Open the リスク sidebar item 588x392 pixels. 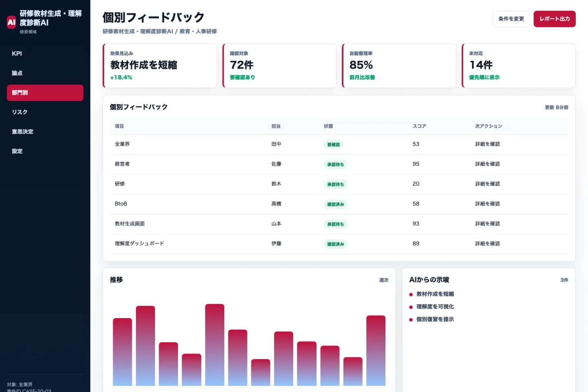click(x=45, y=112)
